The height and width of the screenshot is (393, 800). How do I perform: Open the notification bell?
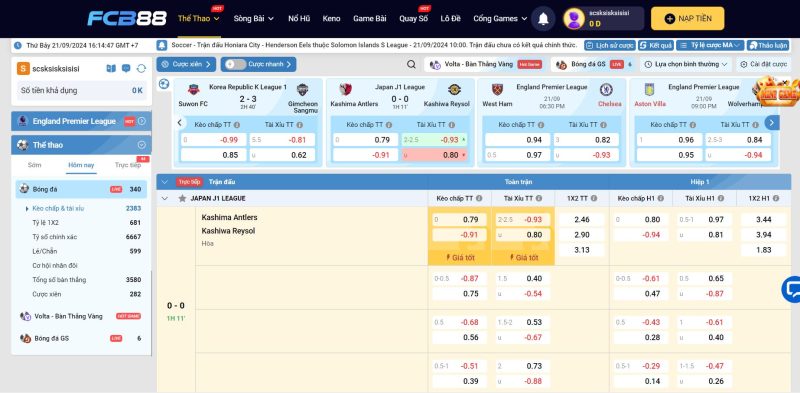pyautogui.click(x=543, y=19)
